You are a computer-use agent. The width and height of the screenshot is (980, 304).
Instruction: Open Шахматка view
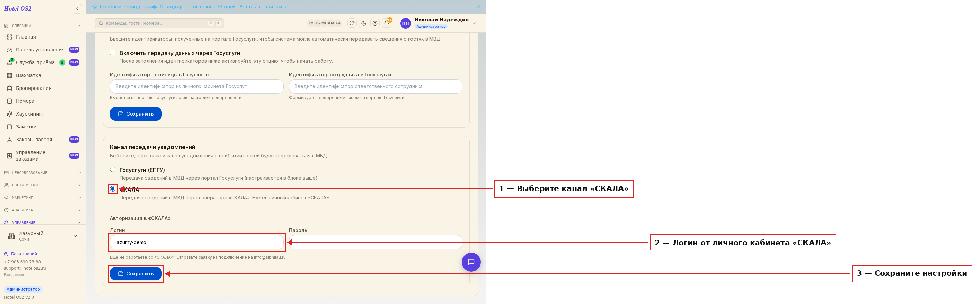coord(43,75)
